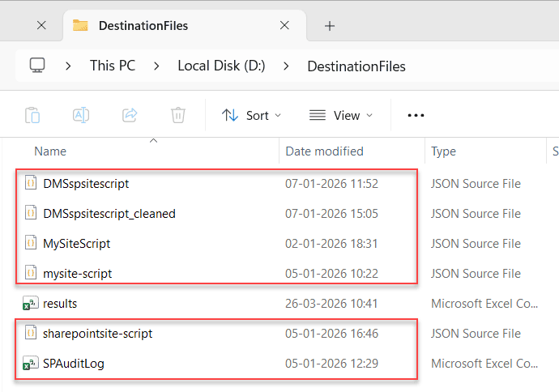Close the previous tab on the left
Image resolution: width=559 pixels, height=392 pixels.
pos(41,25)
